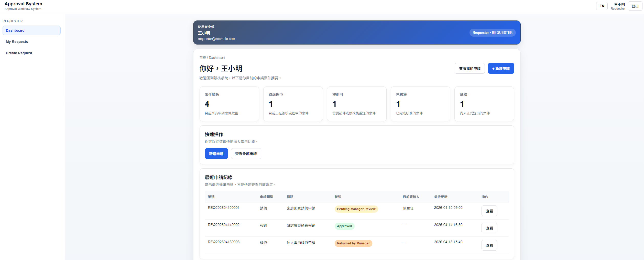The image size is (644, 260).
Task: Open the 待處理中 pending cases card
Action: (x=293, y=104)
